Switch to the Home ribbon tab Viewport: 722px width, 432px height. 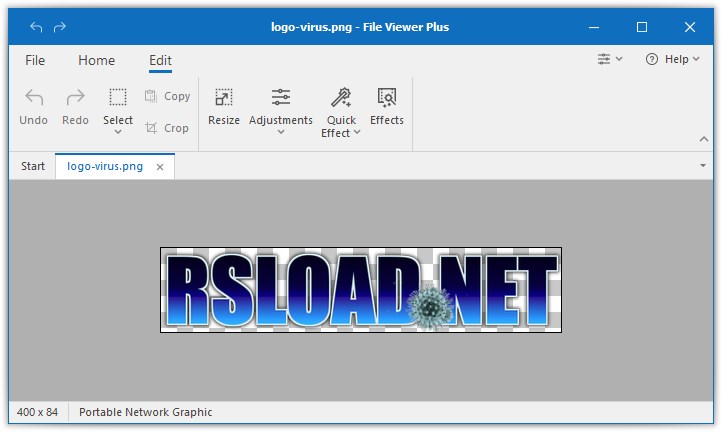pos(97,60)
